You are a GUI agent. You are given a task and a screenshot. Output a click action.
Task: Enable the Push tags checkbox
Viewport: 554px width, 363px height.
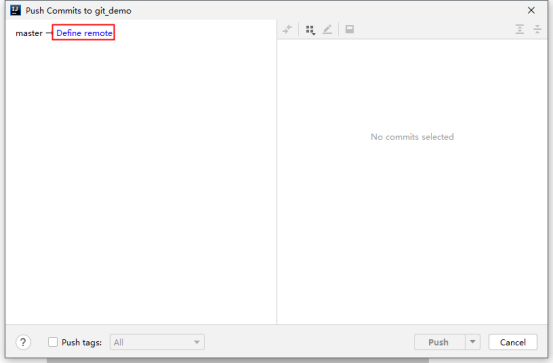53,342
